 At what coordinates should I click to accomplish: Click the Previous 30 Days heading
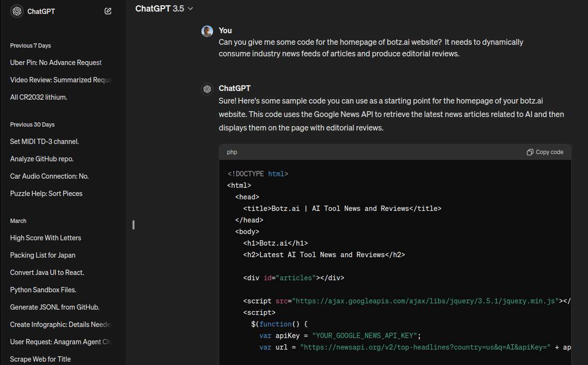tap(32, 125)
